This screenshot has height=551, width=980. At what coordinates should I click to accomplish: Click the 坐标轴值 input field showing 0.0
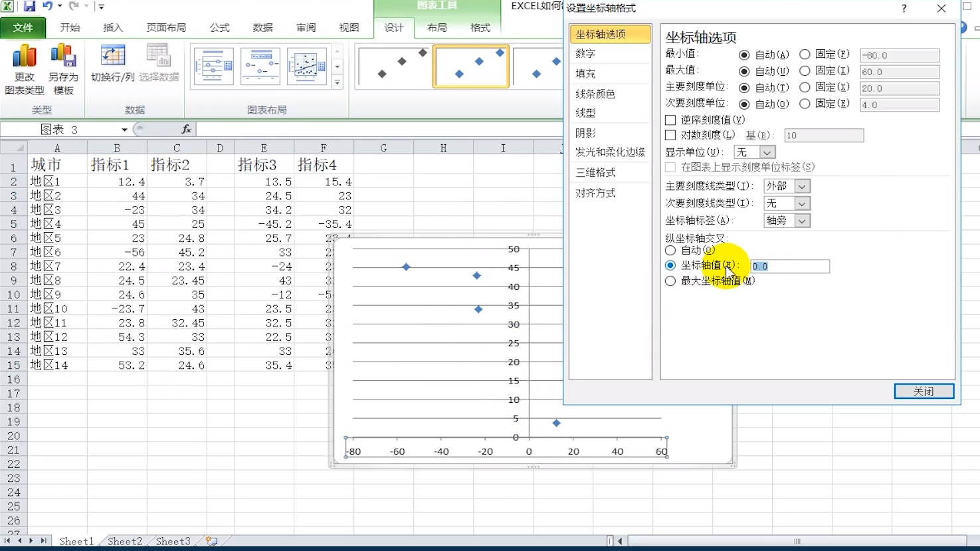pos(789,266)
